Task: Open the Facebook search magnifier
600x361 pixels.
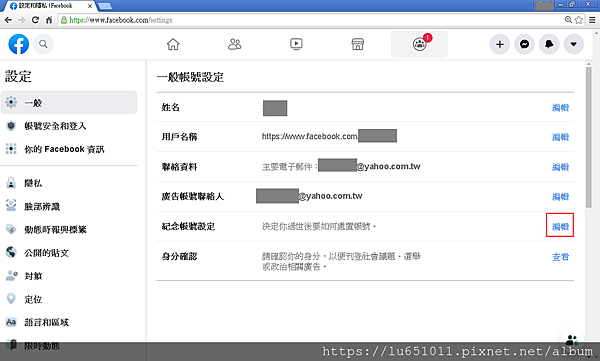Action: click(x=43, y=44)
